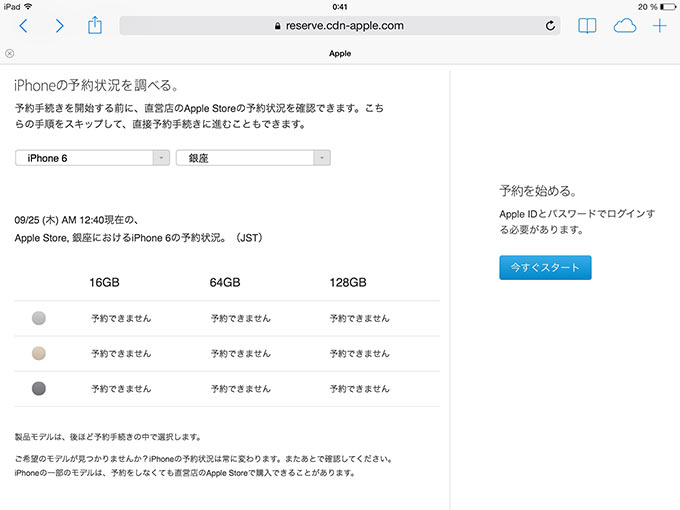Click gold 16GB 予約できません cell
The height and width of the screenshot is (510, 680).
[121, 354]
